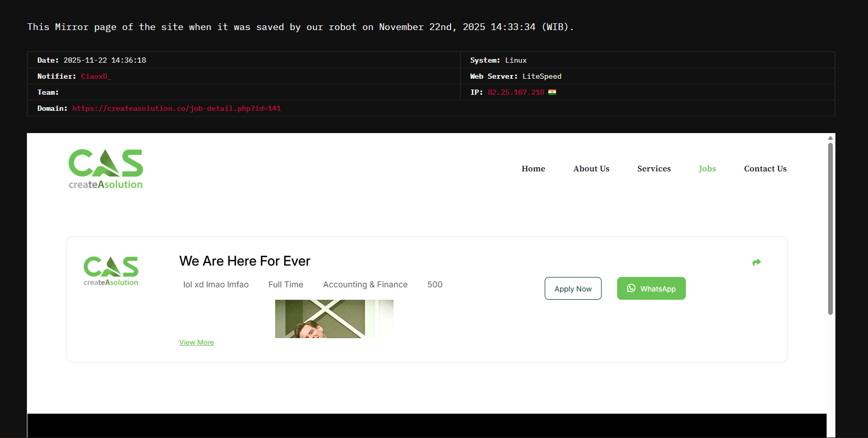Click the CAS createAsolution logo in the header
868x438 pixels.
[x=106, y=169]
